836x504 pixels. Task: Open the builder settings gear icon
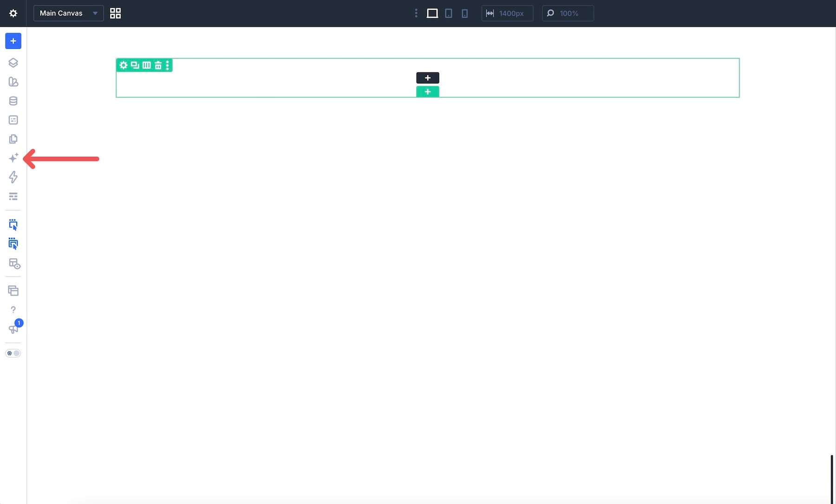[13, 13]
